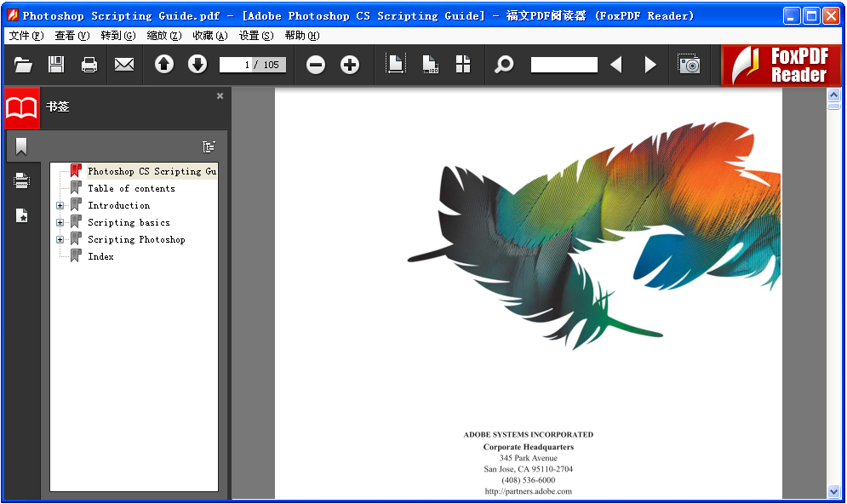Find previous match with left triangle
The height and width of the screenshot is (504, 847).
pyautogui.click(x=616, y=65)
